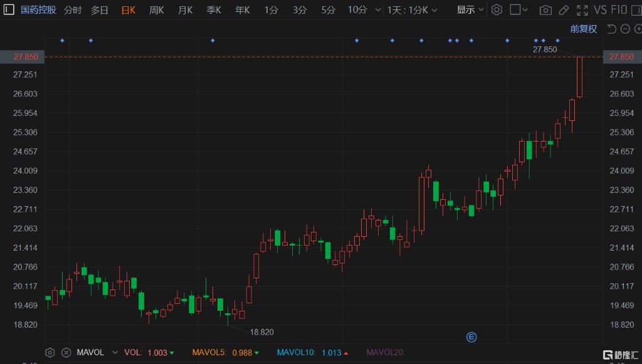Enter fullscreen chart mode
Image resolution: width=642 pixels, height=364 pixels.
pos(582,10)
